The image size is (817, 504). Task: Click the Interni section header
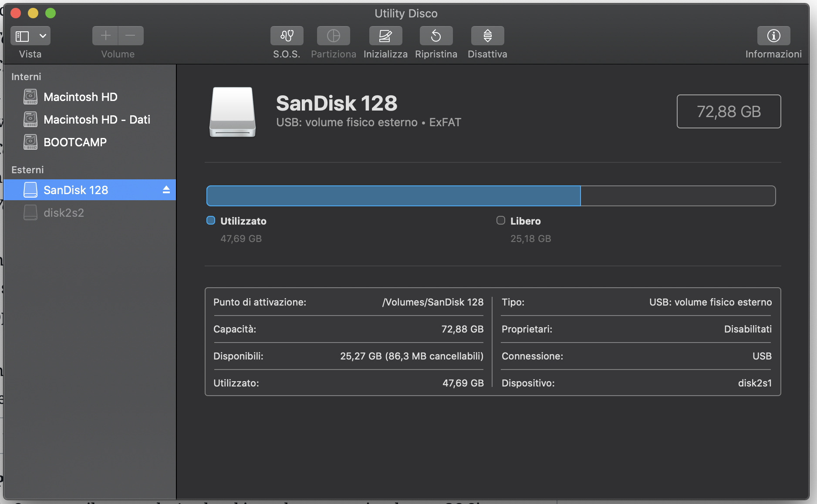click(26, 77)
